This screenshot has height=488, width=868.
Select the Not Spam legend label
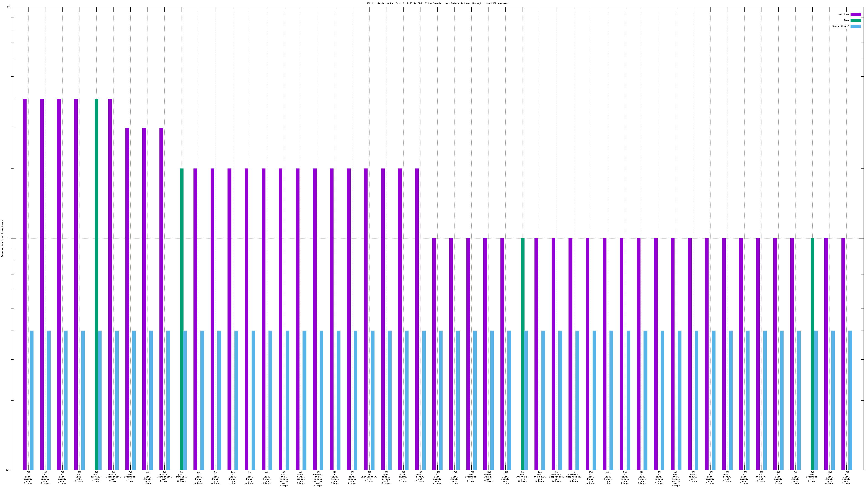(843, 14)
